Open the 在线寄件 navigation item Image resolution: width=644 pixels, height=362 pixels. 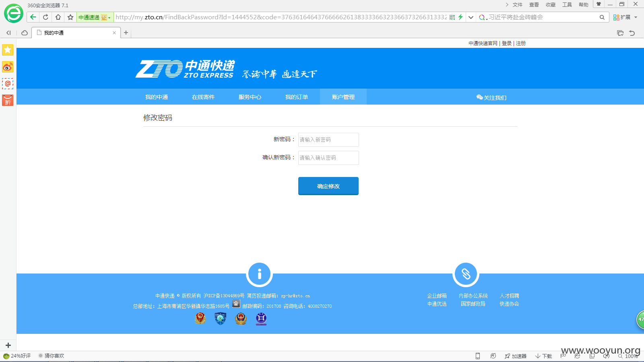pyautogui.click(x=203, y=97)
